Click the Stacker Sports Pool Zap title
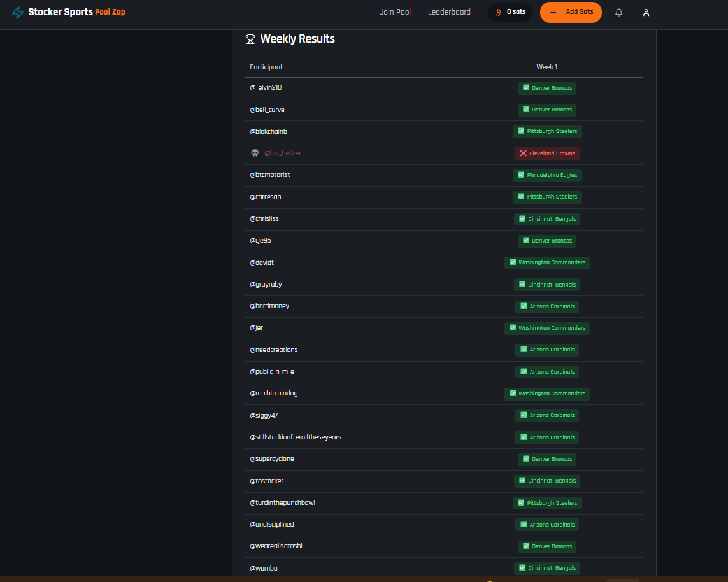 coord(76,12)
